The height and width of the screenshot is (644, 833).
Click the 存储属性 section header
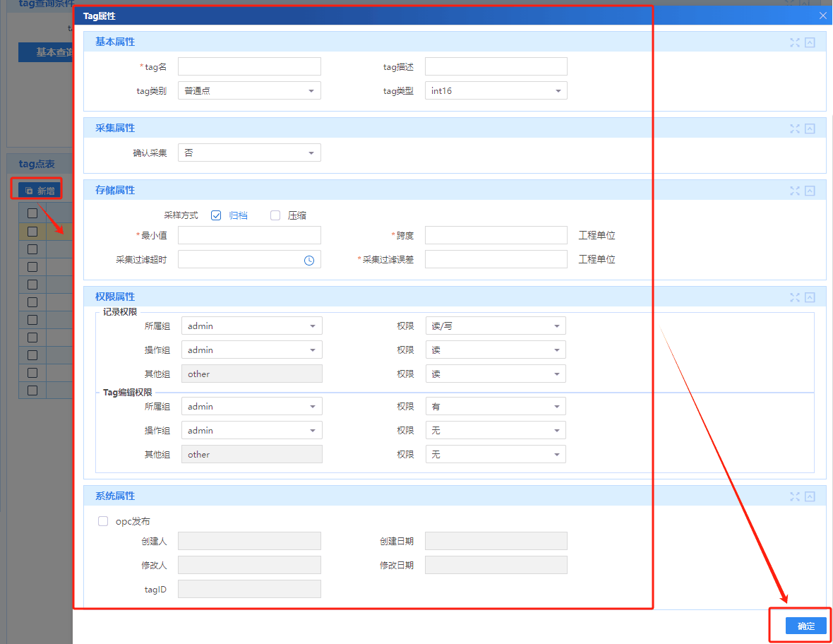coord(455,190)
